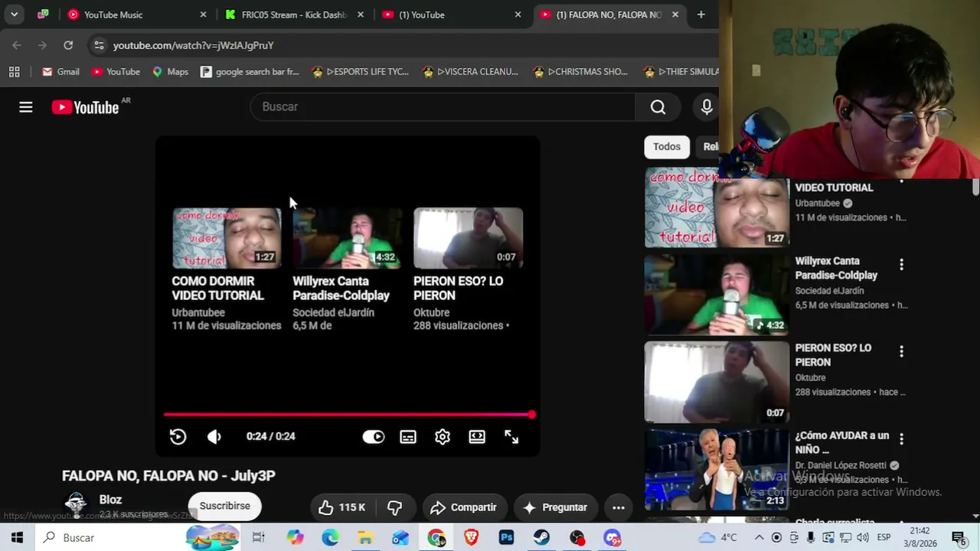Viewport: 980px width, 551px height.
Task: Click the youtube.com address bar URL
Action: [x=193, y=45]
